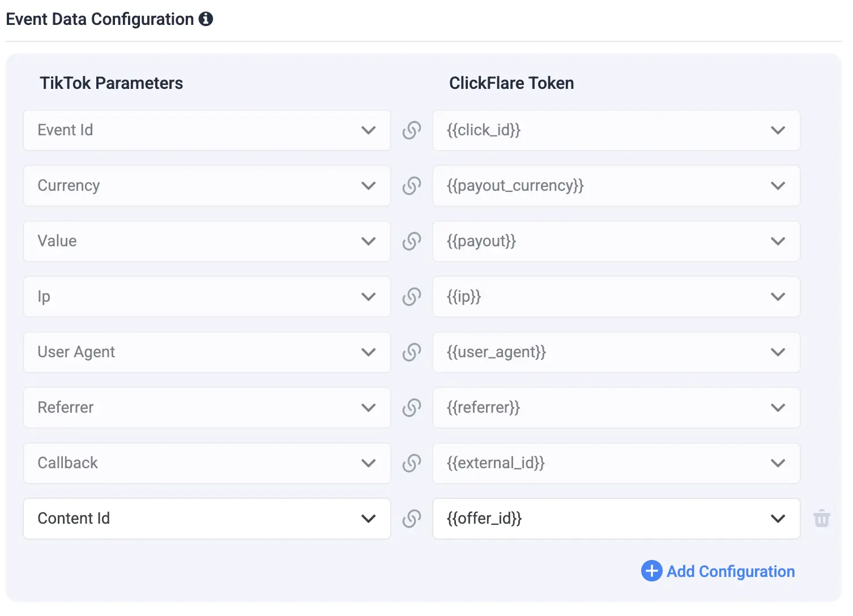Screen dimensions: 853x616
Task: Click the link icon in Value row
Action: (412, 241)
